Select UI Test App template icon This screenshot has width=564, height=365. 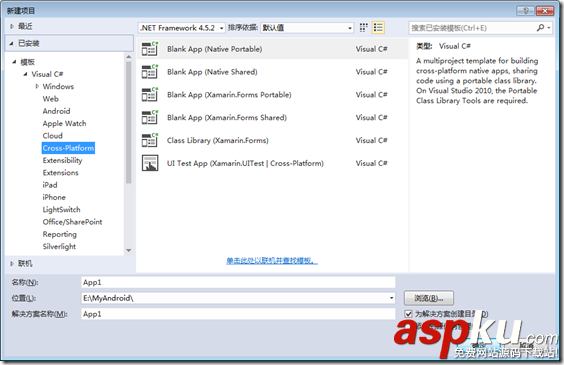click(150, 163)
